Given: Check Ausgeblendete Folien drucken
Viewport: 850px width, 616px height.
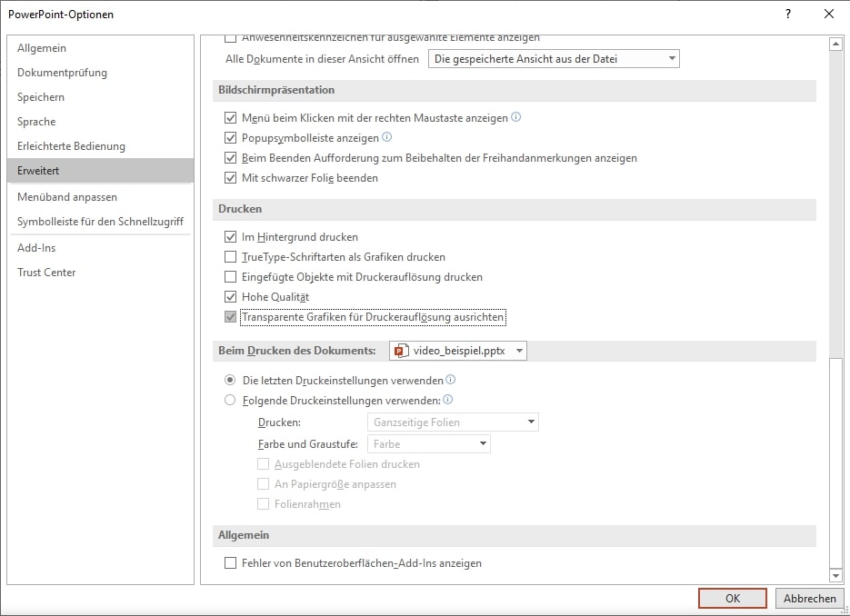Looking at the screenshot, I should pos(263,463).
